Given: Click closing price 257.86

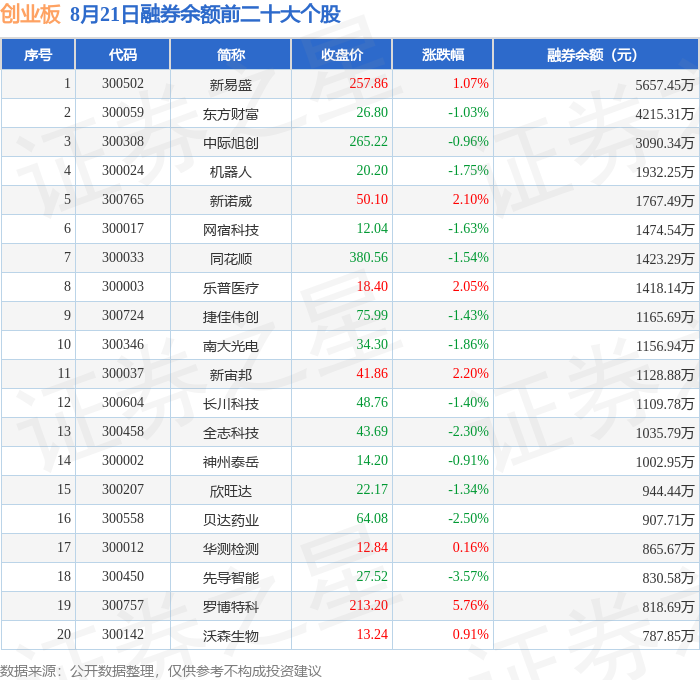Looking at the screenshot, I should pyautogui.click(x=368, y=83).
